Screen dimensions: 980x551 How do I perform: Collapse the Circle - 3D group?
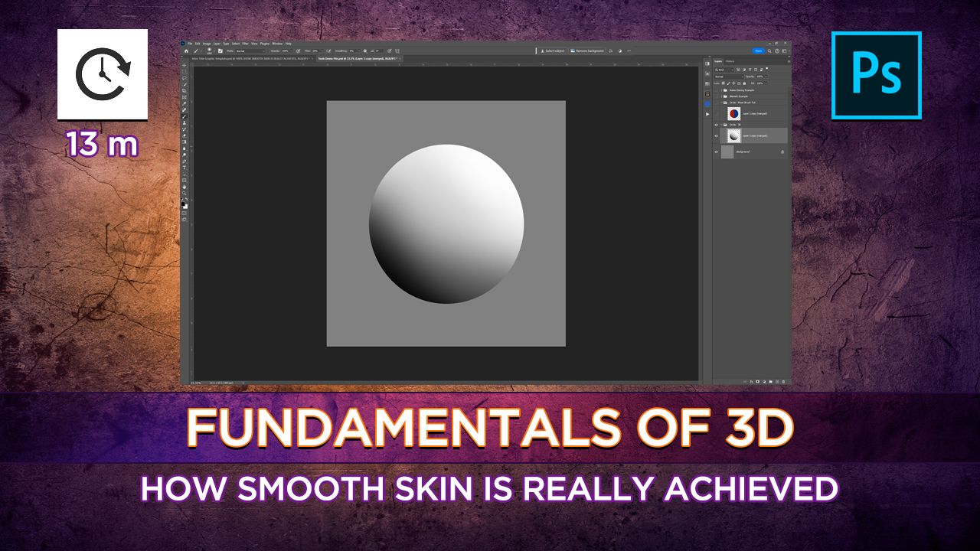pos(722,125)
